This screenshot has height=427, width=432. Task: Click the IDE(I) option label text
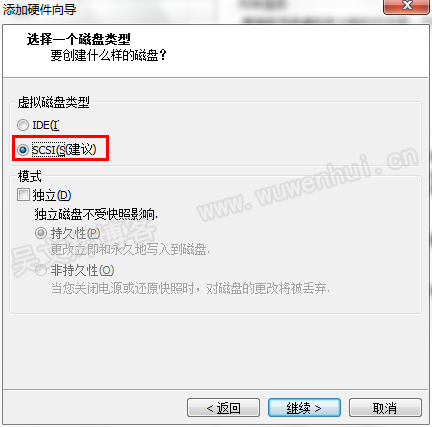46,125
